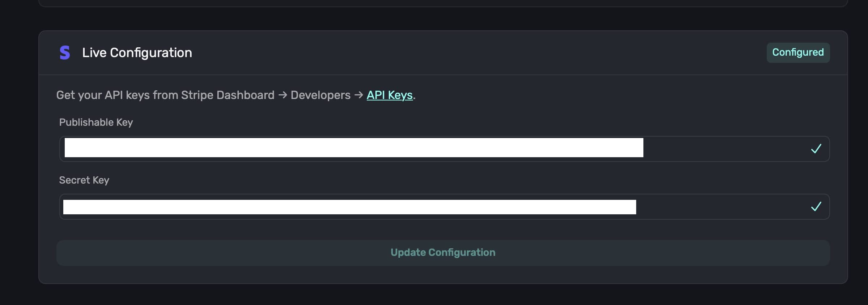The image size is (868, 305).
Task: Click the redacted Secret Key value
Action: (x=349, y=207)
